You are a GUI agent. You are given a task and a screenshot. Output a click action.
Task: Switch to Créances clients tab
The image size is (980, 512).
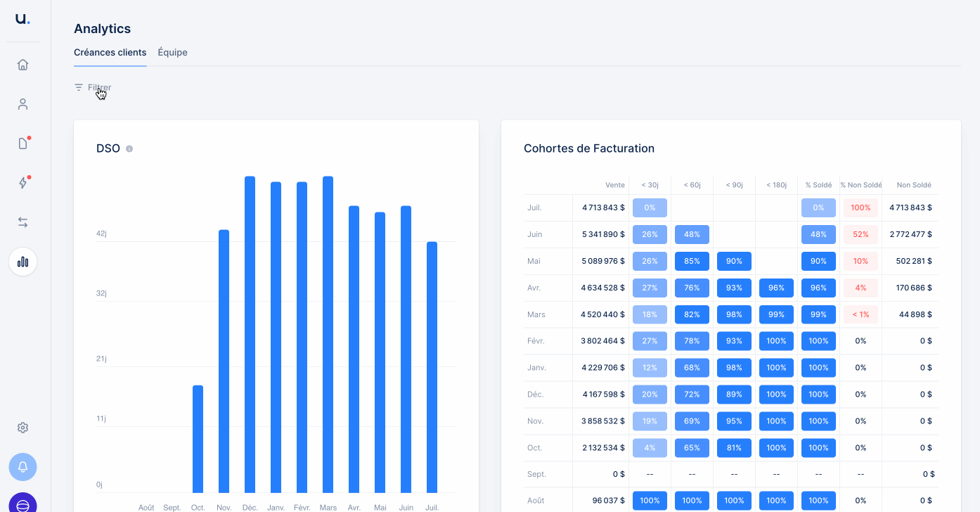click(110, 53)
